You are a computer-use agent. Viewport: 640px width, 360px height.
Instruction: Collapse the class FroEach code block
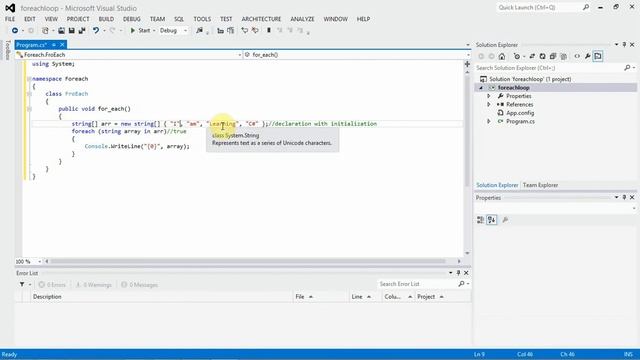[29, 94]
